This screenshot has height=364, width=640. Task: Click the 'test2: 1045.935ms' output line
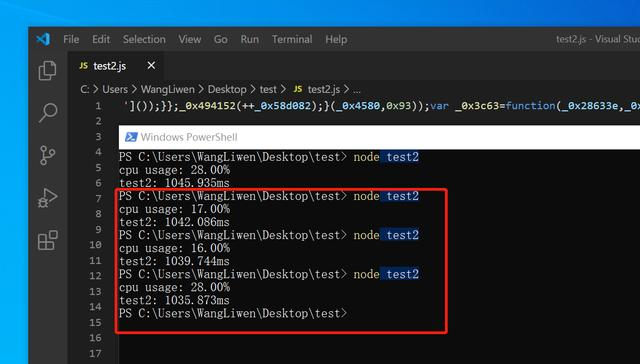[174, 183]
